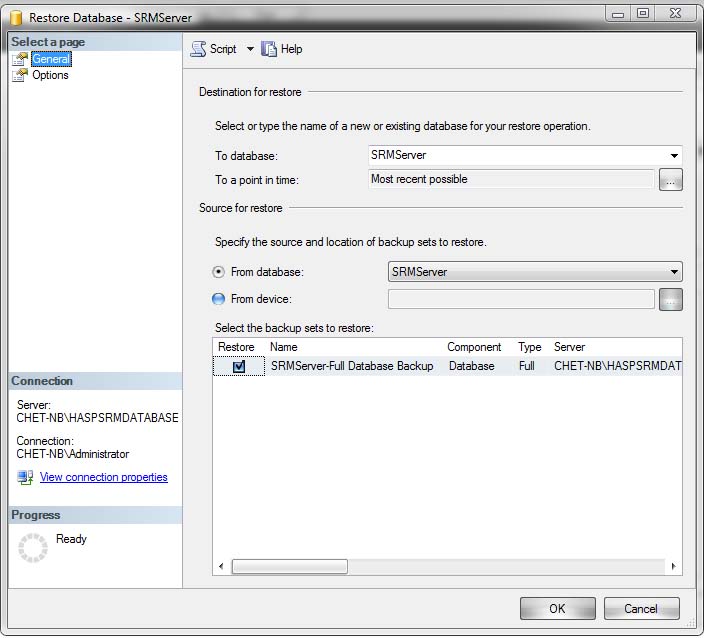Image resolution: width=704 pixels, height=638 pixels.
Task: Click the horizontal scrollbar thumb
Action: pyautogui.click(x=290, y=566)
